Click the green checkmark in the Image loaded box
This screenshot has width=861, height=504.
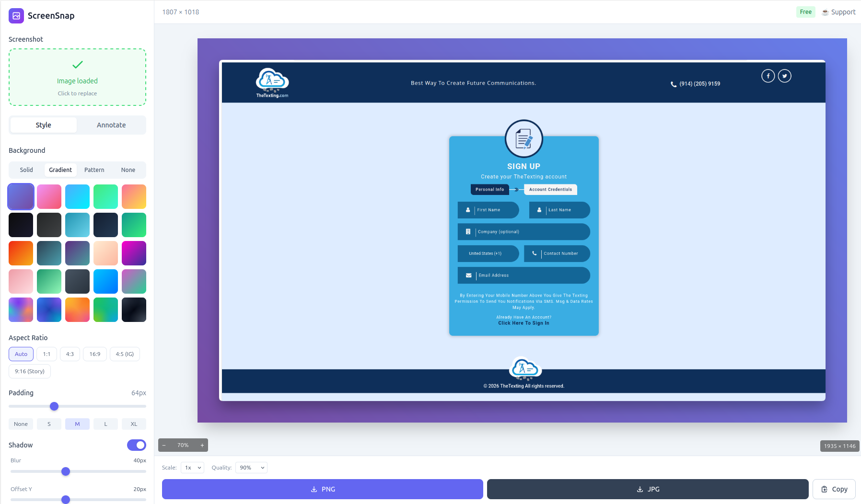tap(77, 65)
